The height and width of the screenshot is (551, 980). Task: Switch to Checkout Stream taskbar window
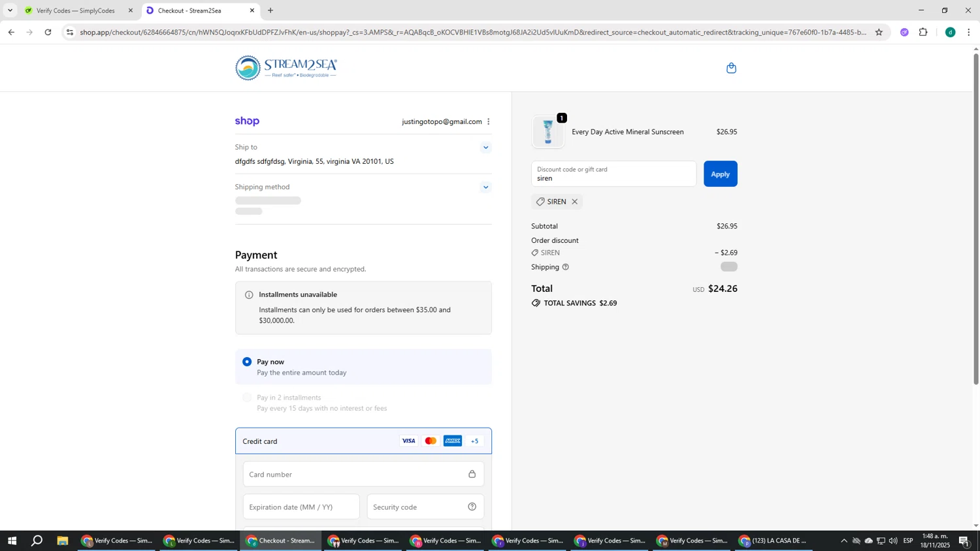[x=281, y=541]
